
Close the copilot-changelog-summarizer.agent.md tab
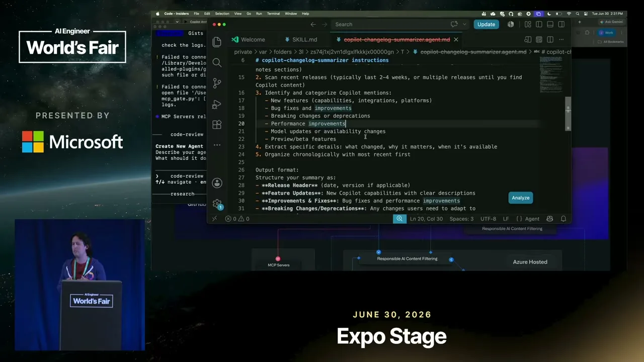click(x=456, y=39)
